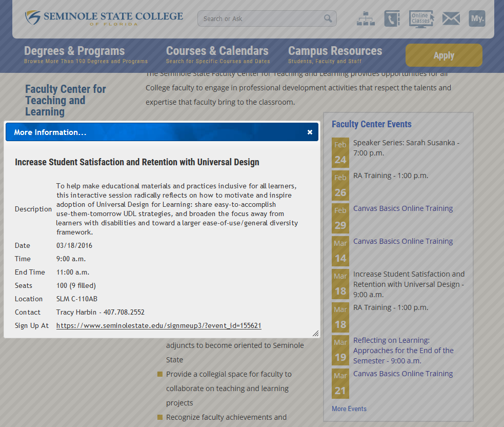Screen dimensions: 504x427
Task: Open the signmeup3 sign-up URL link
Action: coord(159,326)
